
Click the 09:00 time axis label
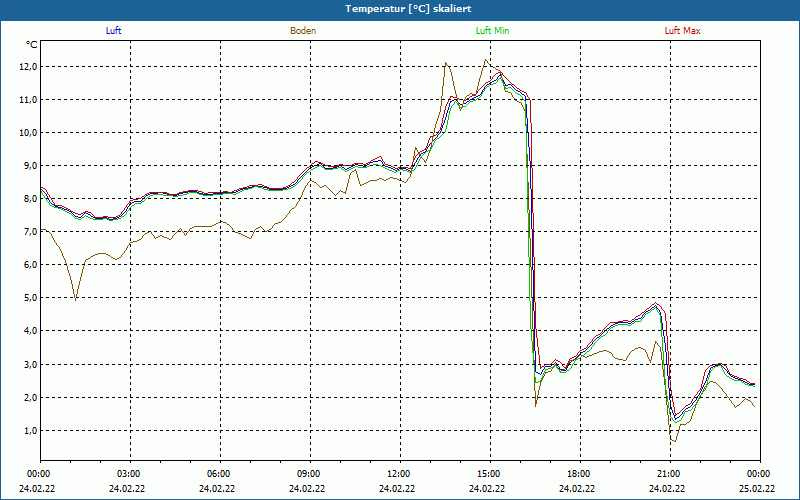pos(310,474)
